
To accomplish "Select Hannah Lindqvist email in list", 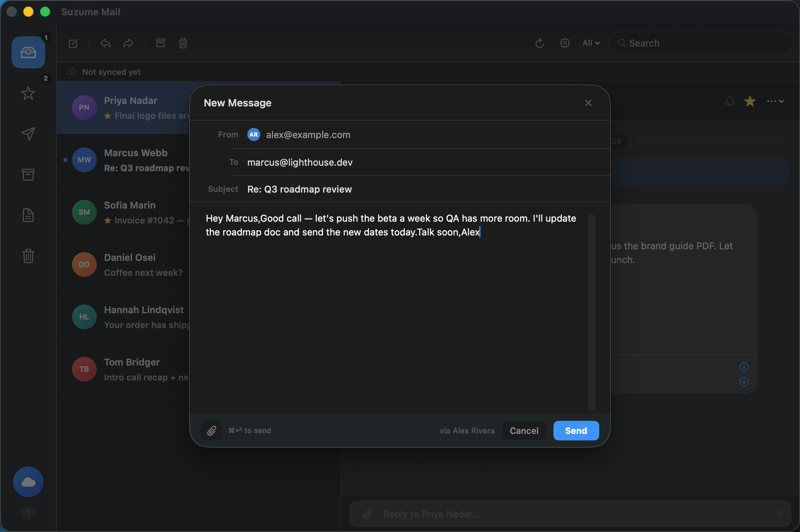I will point(124,317).
